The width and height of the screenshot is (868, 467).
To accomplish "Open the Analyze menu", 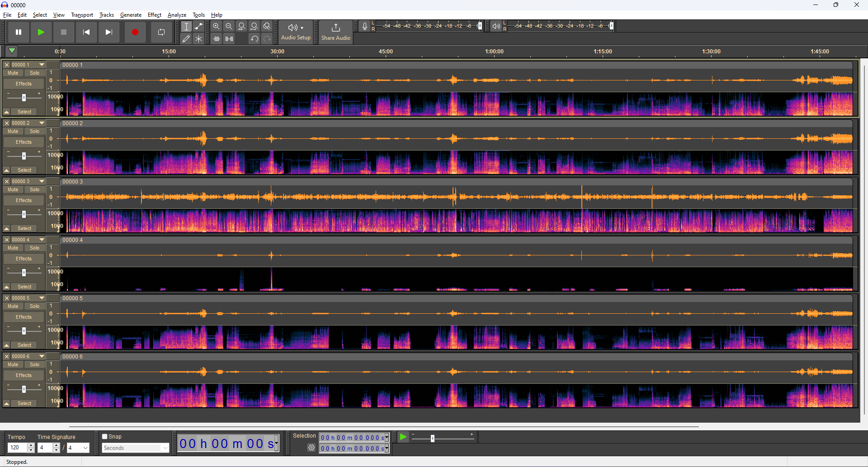I will (177, 15).
